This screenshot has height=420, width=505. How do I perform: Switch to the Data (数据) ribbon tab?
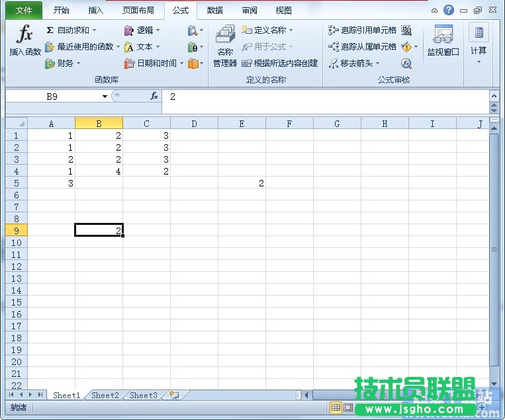click(214, 10)
